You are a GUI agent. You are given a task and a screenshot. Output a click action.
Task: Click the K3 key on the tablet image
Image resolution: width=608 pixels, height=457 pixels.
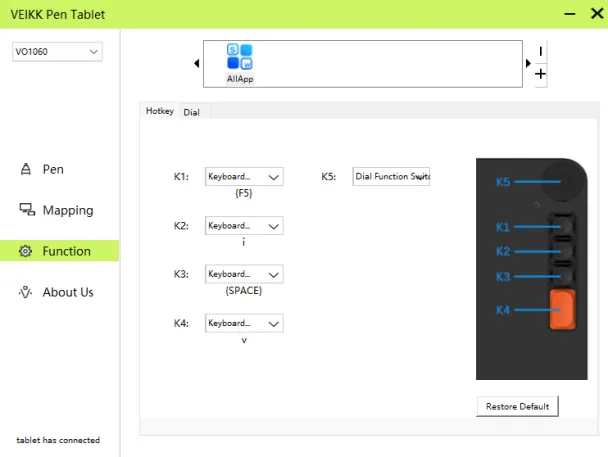[564, 276]
